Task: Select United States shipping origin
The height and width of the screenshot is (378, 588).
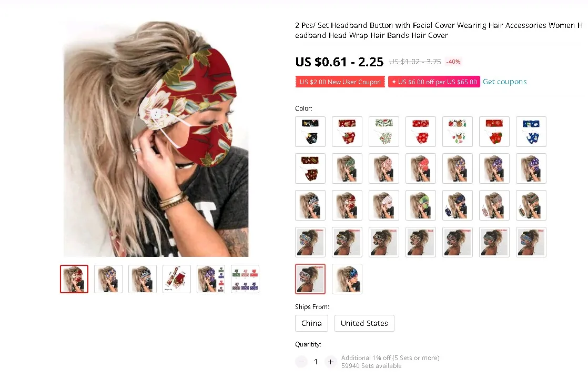Action: point(364,323)
